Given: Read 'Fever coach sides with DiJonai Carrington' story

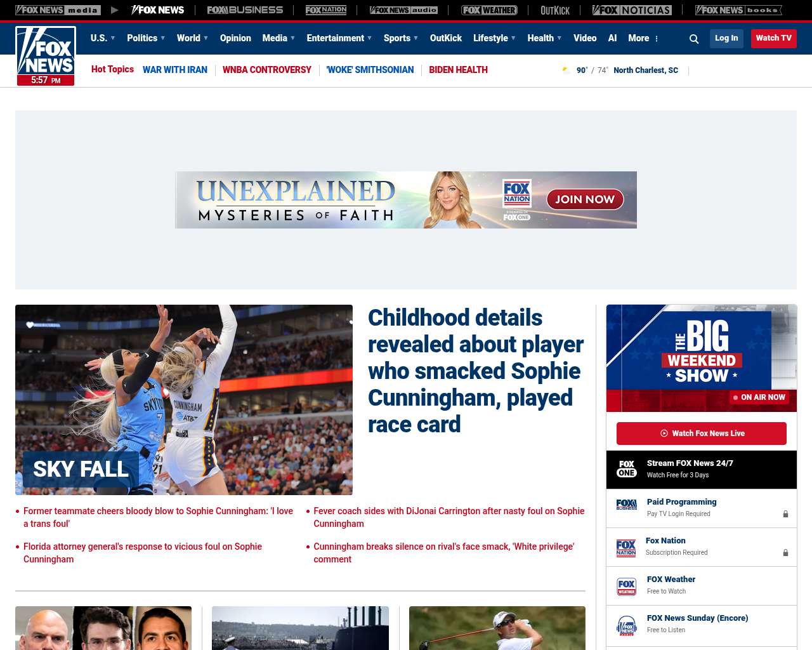Looking at the screenshot, I should pyautogui.click(x=449, y=517).
